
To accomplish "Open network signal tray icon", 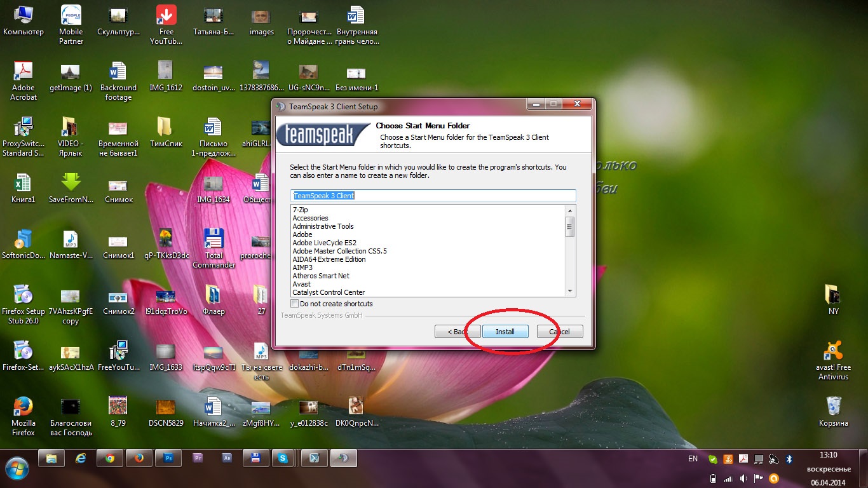I will [728, 478].
